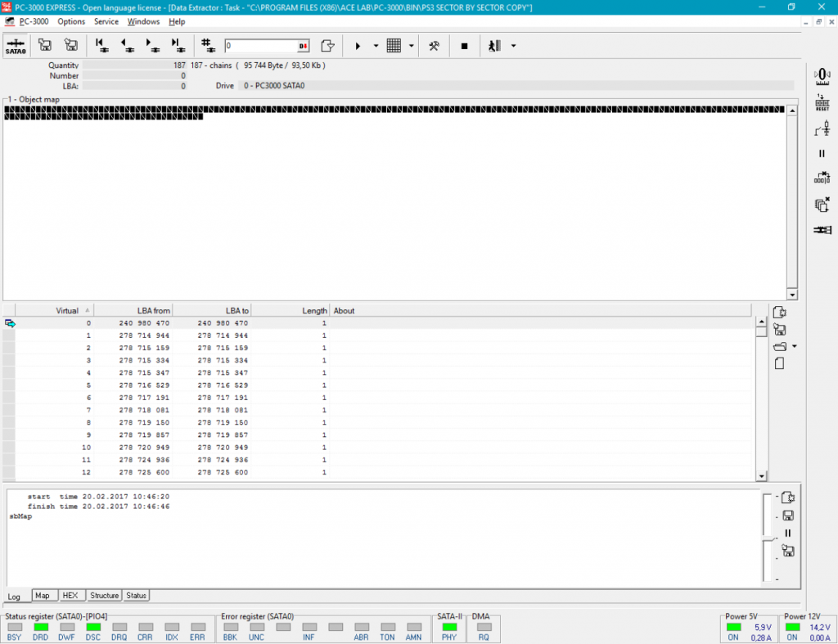The image size is (838, 644).
Task: Switch to the HEX tab
Action: point(70,596)
